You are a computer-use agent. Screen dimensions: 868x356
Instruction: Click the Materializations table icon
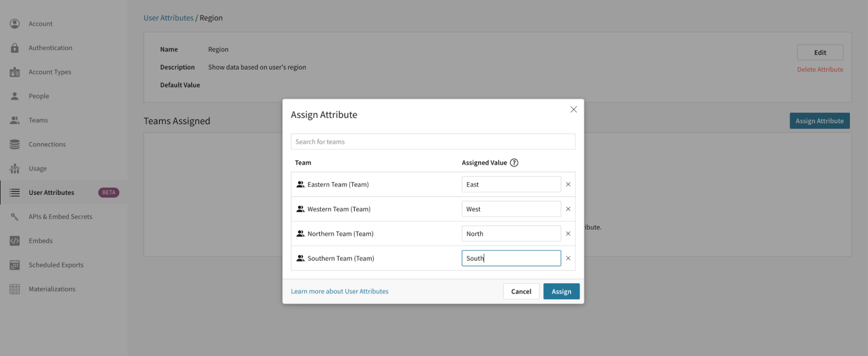point(14,289)
